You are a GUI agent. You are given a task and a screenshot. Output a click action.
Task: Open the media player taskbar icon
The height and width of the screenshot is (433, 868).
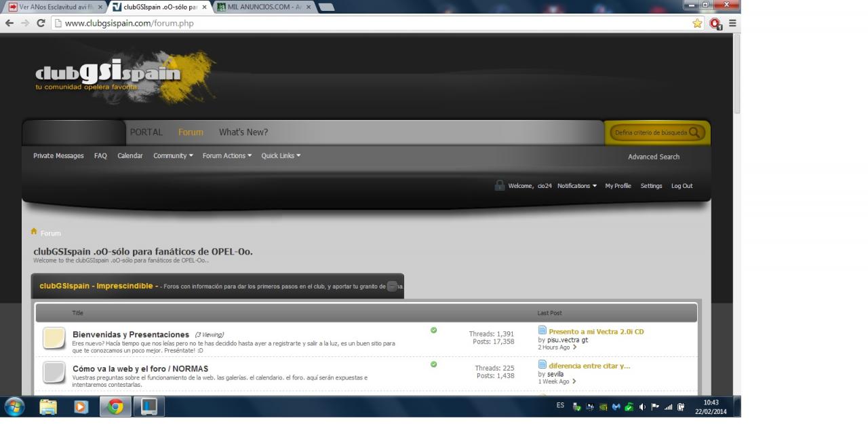point(81,407)
